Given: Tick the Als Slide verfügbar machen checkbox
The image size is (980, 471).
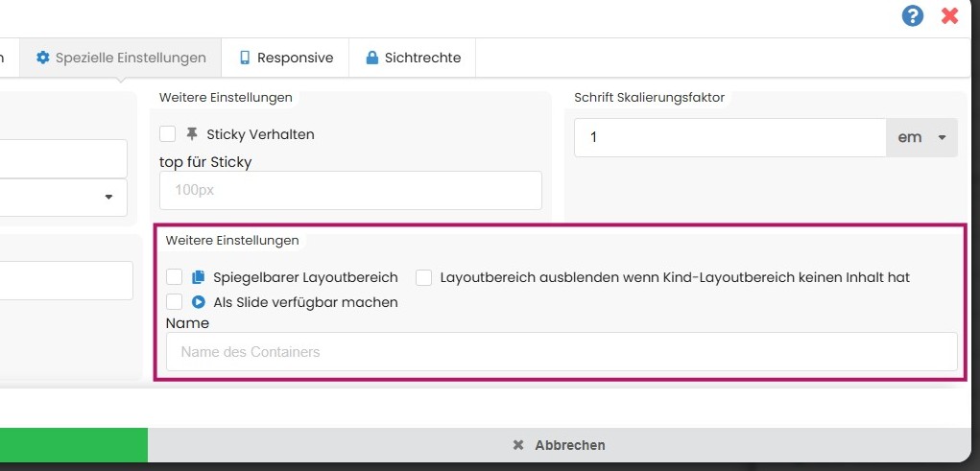Looking at the screenshot, I should (x=175, y=302).
